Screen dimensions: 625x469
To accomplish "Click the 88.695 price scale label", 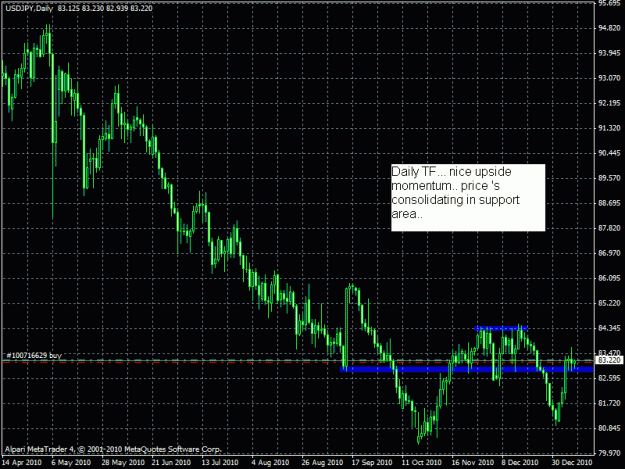I will point(609,203).
